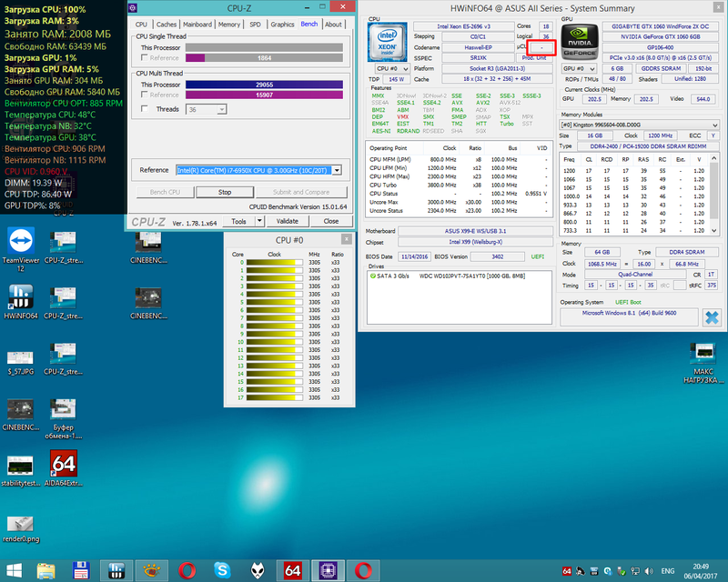Close the CPU #0 core clock window
Screen dimensions: 728x582
[347, 239]
